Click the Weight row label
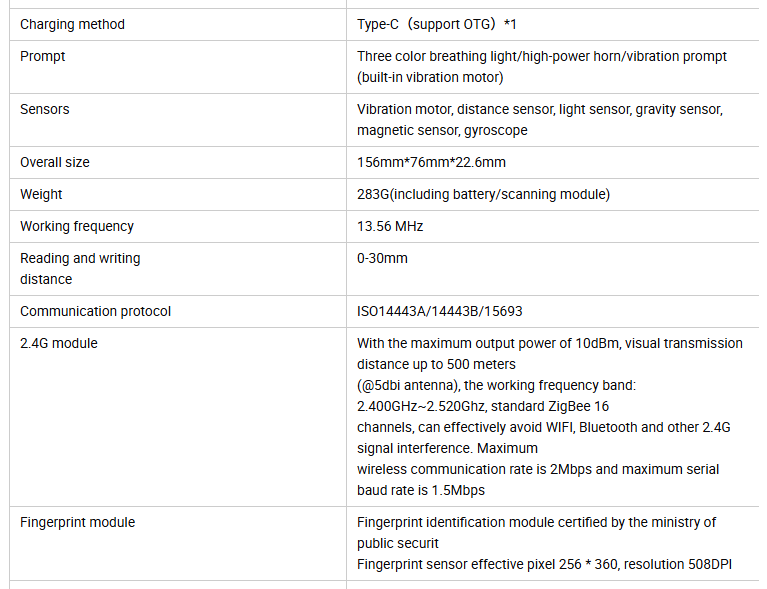The height and width of the screenshot is (589, 767). click(x=41, y=194)
